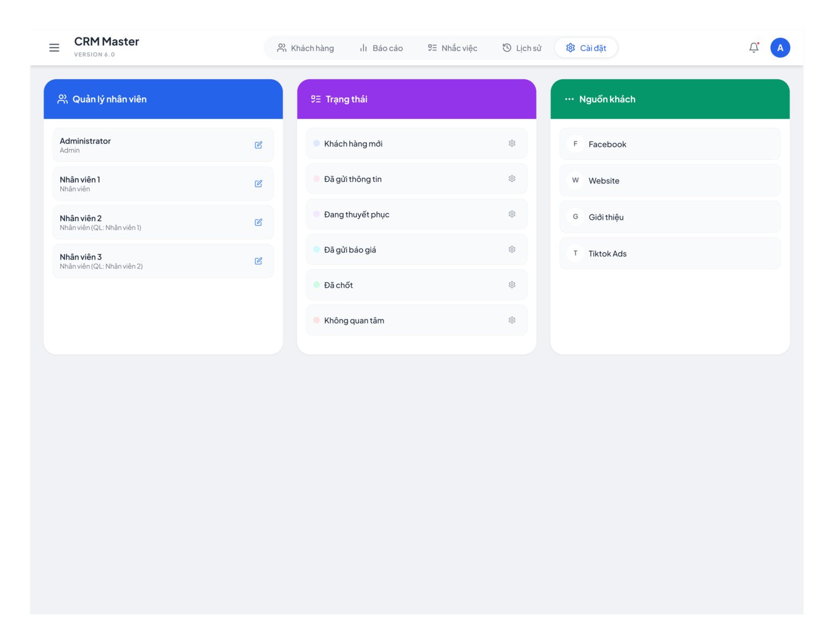Screen dimensions: 833x644
Task: Open the Lịch sử tab
Action: [x=522, y=48]
